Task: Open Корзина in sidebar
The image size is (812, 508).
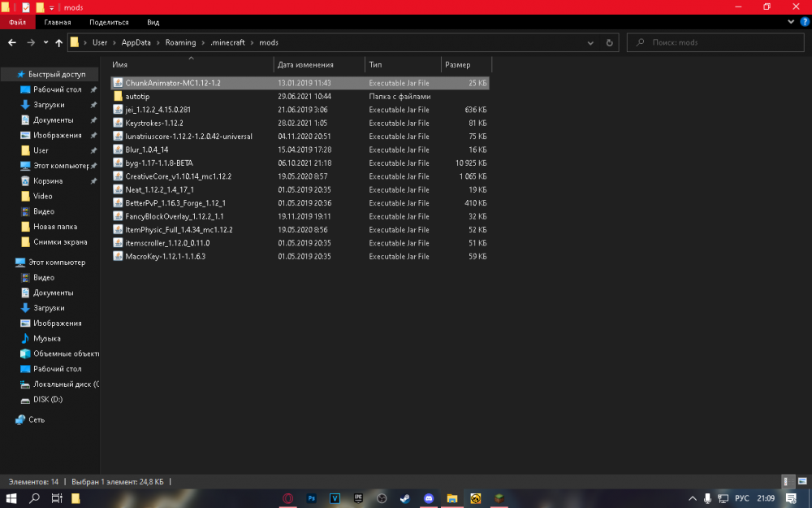Action: tap(48, 181)
